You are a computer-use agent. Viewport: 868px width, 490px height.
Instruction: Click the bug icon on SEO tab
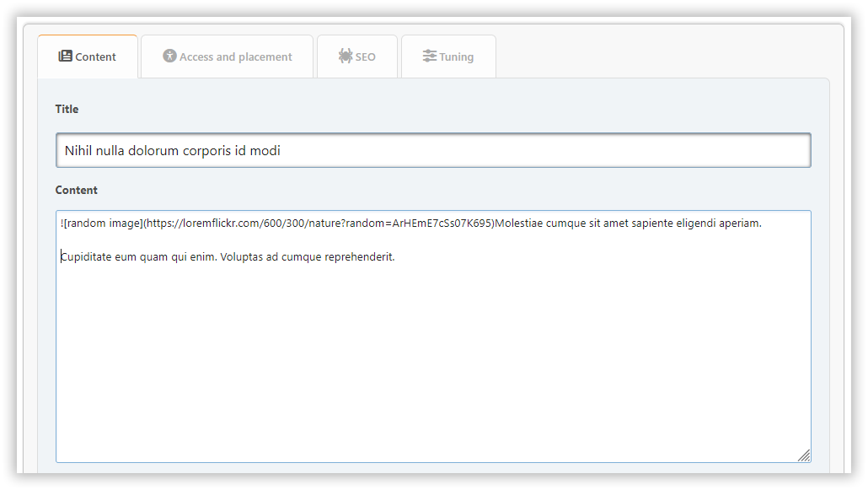coord(346,57)
